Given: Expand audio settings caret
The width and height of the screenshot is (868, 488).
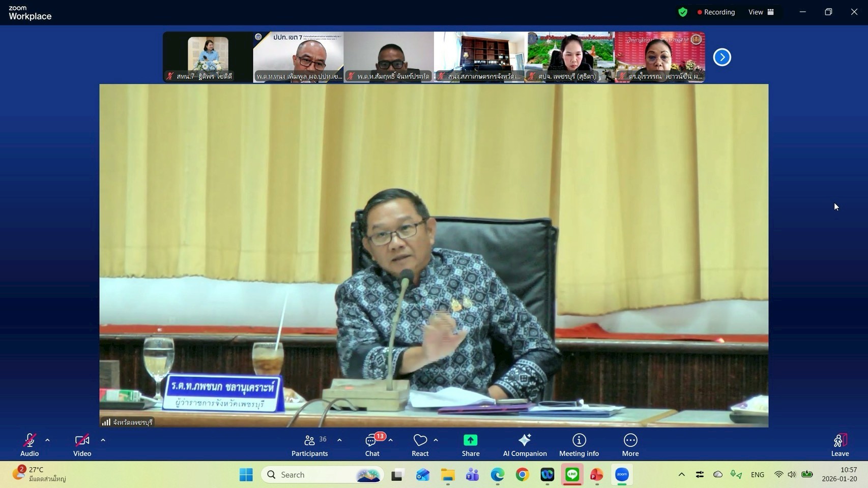Looking at the screenshot, I should [x=47, y=440].
